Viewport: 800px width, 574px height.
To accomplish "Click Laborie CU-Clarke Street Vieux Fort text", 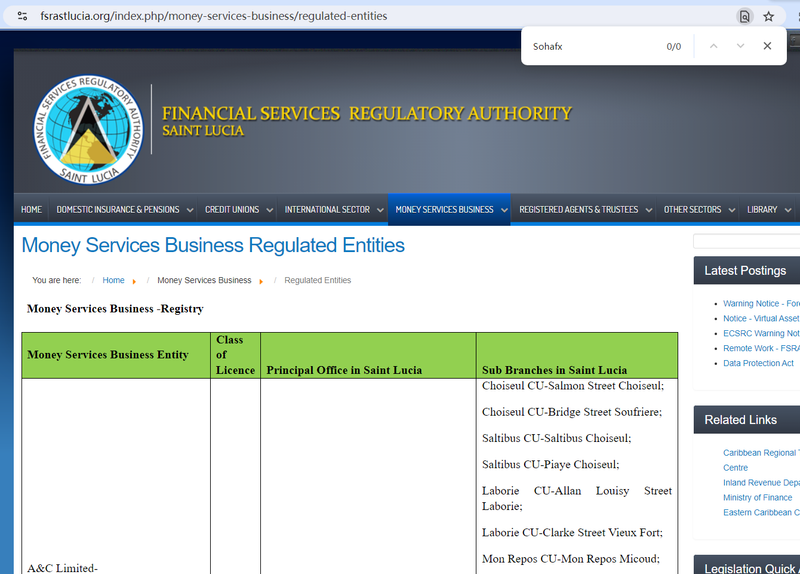I will [x=572, y=533].
